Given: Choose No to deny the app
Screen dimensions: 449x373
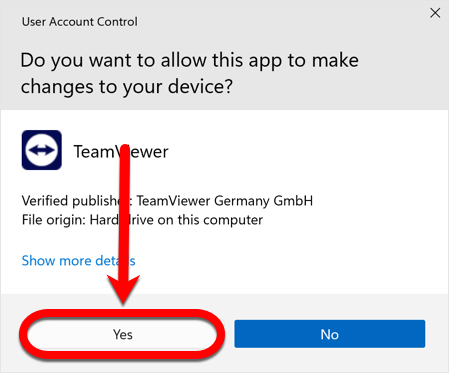Looking at the screenshot, I should pyautogui.click(x=330, y=334).
